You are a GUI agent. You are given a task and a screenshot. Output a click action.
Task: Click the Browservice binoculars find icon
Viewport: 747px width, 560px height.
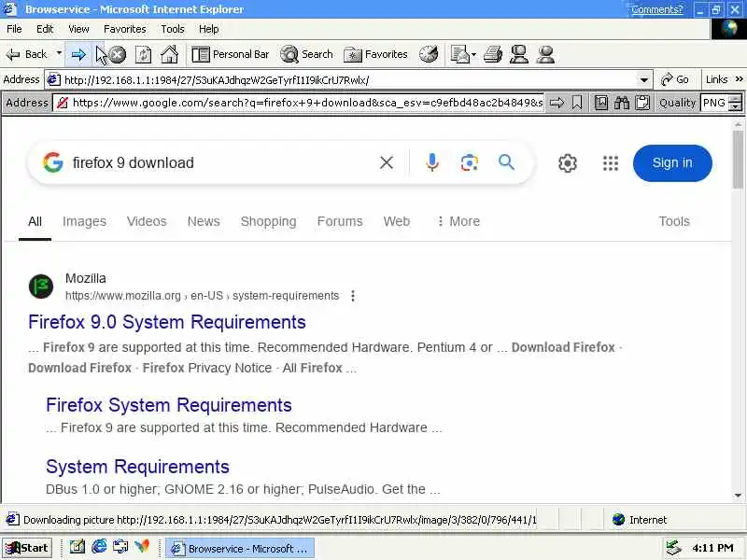click(621, 103)
